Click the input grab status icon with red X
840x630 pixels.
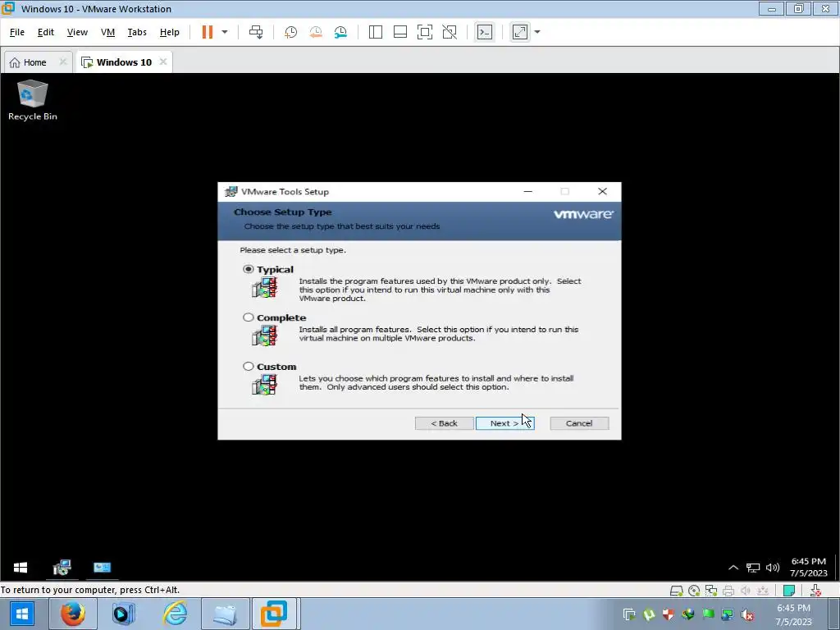[815, 591]
